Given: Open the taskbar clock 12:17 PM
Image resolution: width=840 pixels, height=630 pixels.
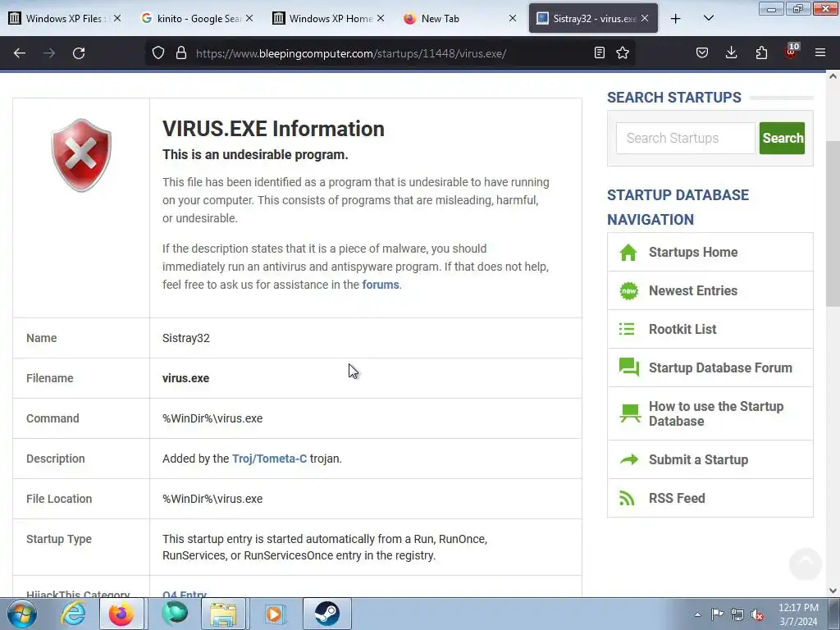Looking at the screenshot, I should coord(798,614).
